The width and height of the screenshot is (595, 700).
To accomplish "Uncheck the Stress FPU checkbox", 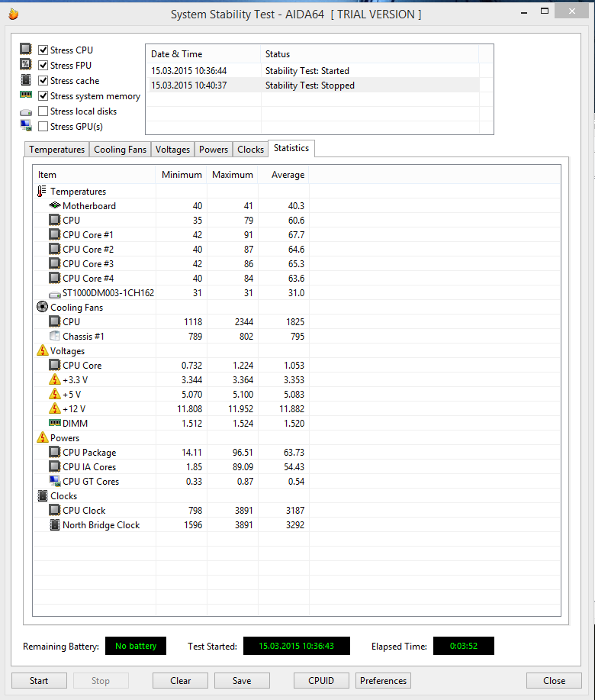I will click(43, 65).
